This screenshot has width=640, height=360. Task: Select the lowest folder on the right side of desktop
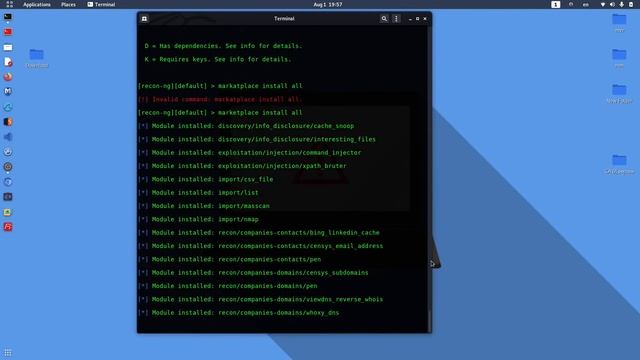pyautogui.click(x=619, y=164)
